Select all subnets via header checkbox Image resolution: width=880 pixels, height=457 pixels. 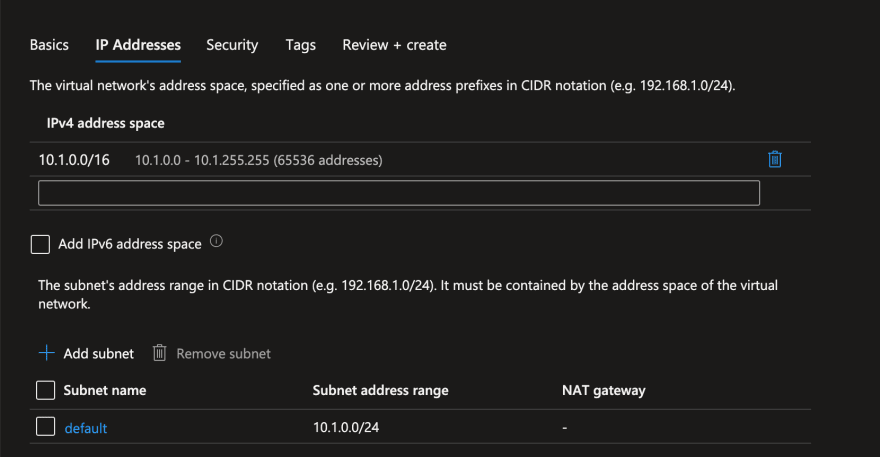coord(45,390)
